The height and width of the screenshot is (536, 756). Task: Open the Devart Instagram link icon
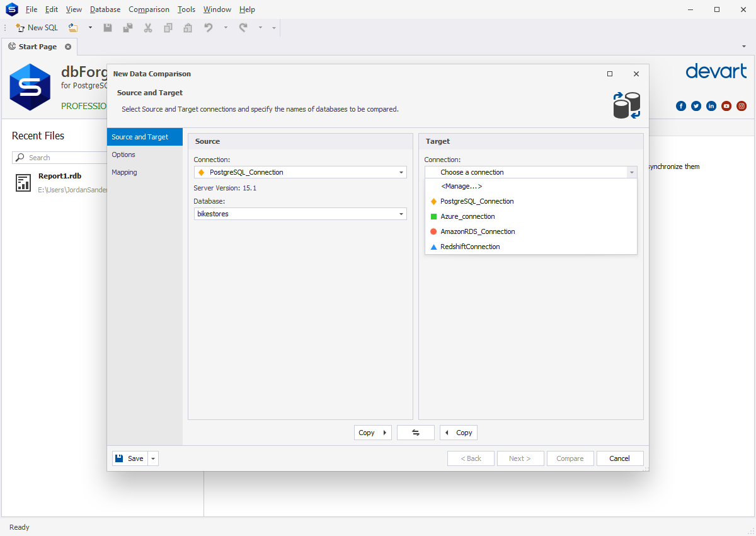pos(742,106)
